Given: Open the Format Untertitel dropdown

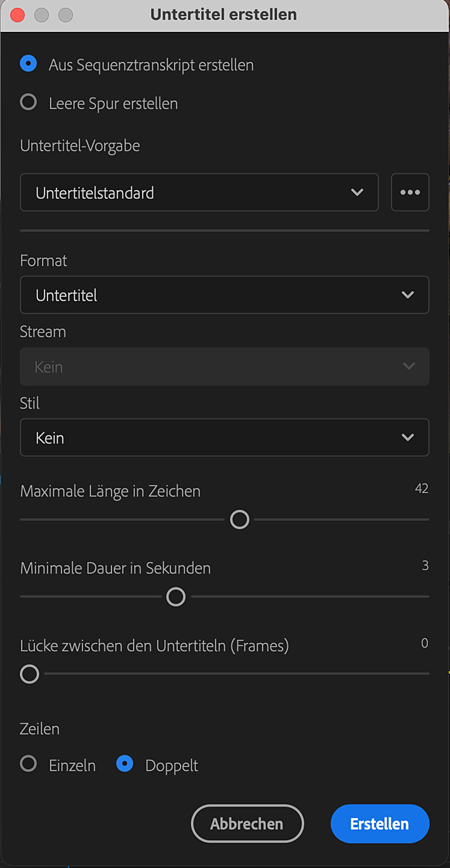Looking at the screenshot, I should pos(225,295).
